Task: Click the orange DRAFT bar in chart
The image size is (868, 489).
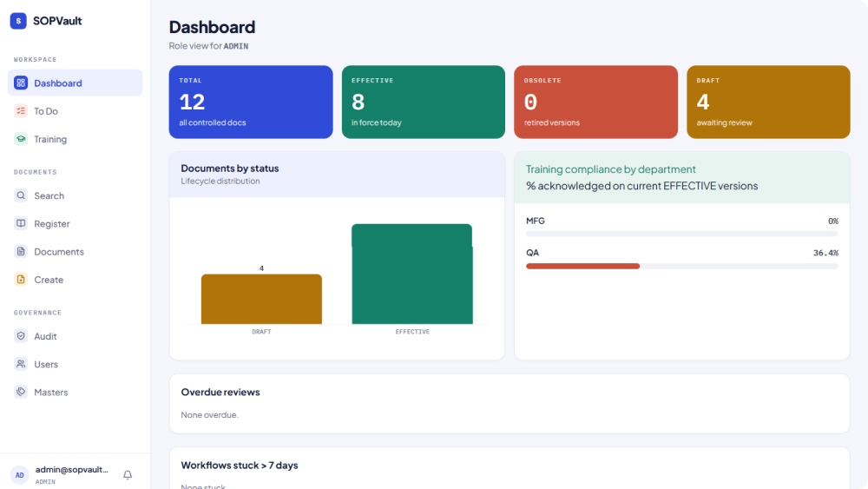Action: pos(261,299)
